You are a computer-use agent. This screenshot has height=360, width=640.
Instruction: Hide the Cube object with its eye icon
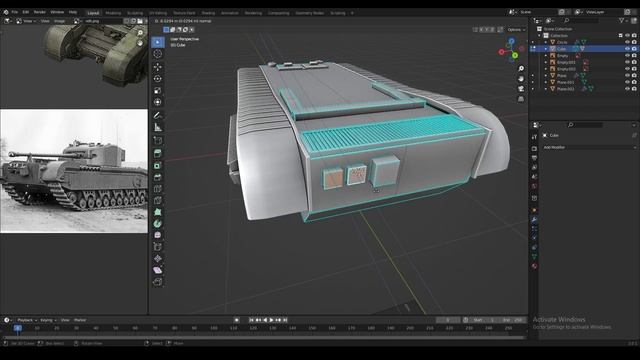coord(627,49)
